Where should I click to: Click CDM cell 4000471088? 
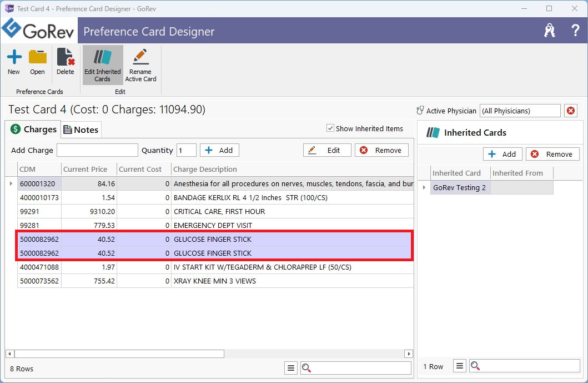tap(39, 267)
